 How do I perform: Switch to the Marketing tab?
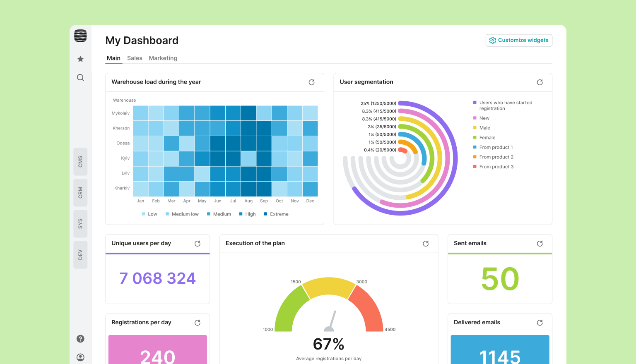click(163, 58)
